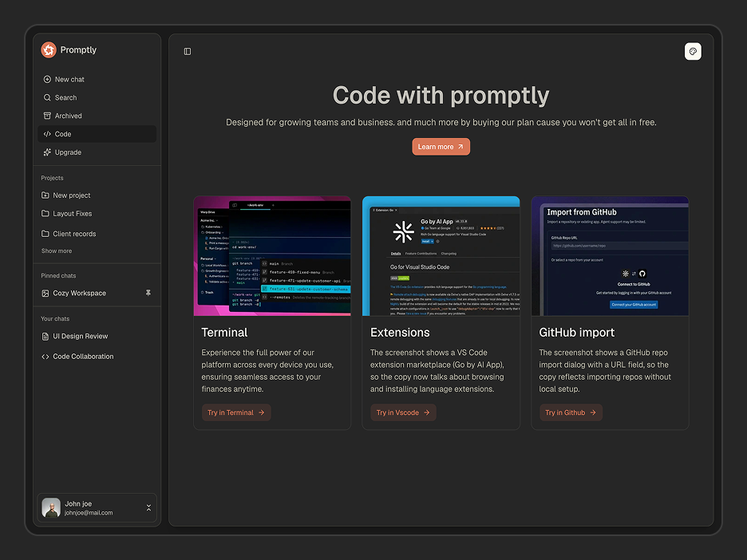Open the Cozy Workspace pinned chat
Screen dimensions: 747x560
tap(97, 294)
